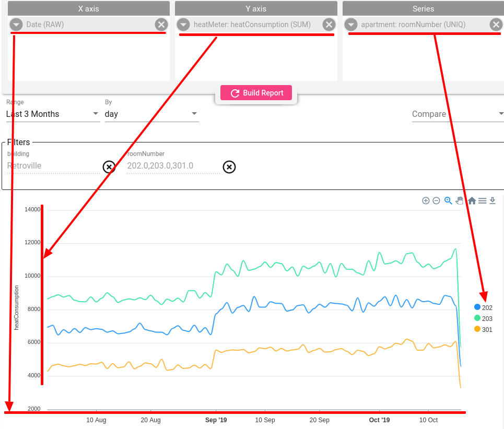
Task: Open the By day granularity dropdown
Action: point(151,114)
